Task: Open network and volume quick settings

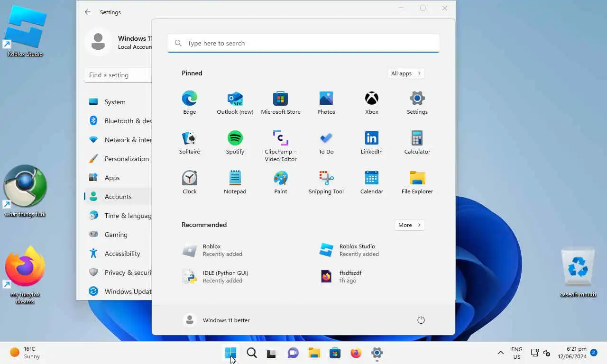Action: tap(541, 353)
